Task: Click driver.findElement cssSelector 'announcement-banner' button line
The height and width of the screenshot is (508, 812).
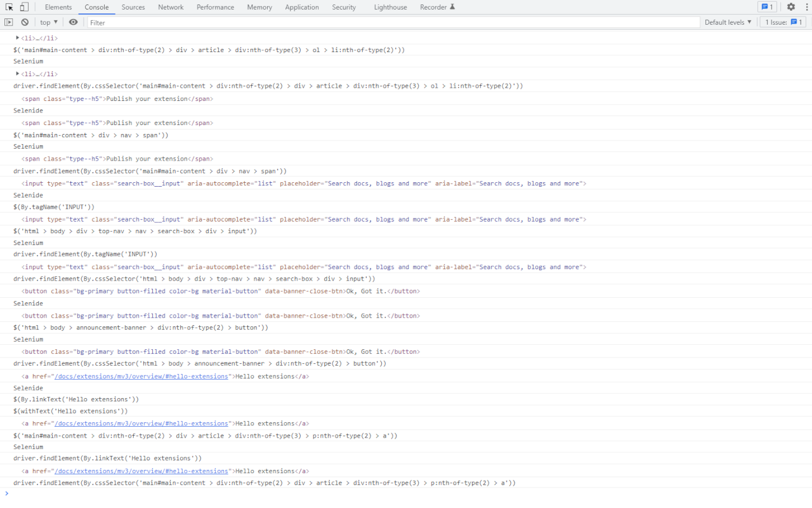Action: [x=200, y=363]
